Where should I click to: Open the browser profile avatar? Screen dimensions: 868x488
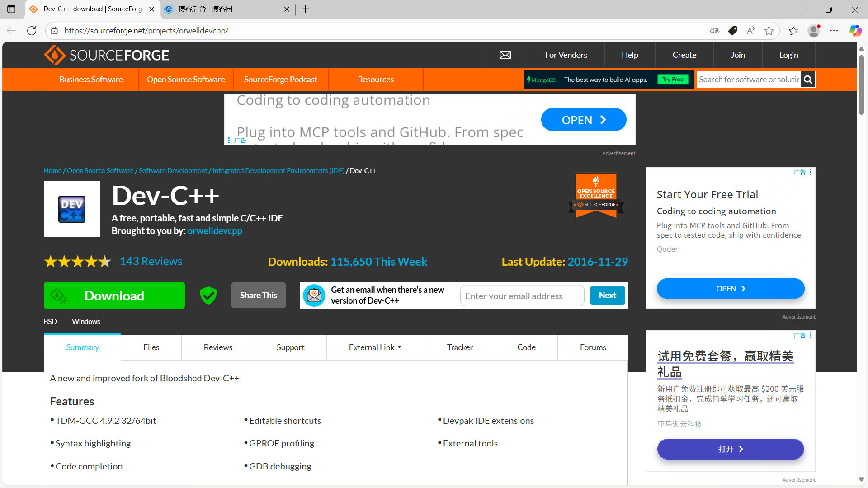[x=814, y=31]
